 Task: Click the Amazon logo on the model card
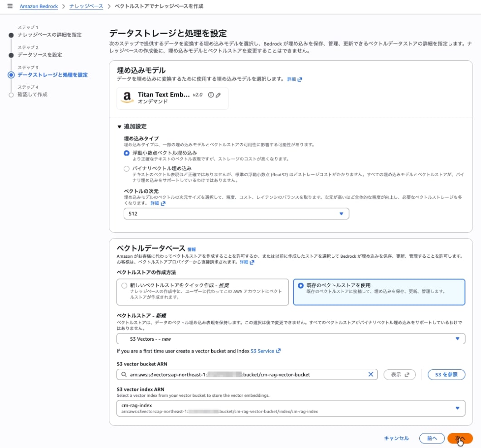tap(126, 98)
